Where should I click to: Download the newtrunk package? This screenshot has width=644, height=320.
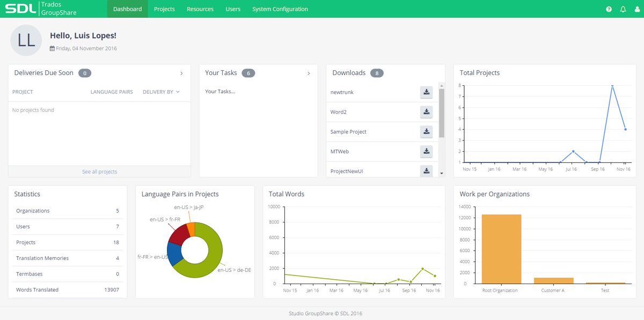426,92
